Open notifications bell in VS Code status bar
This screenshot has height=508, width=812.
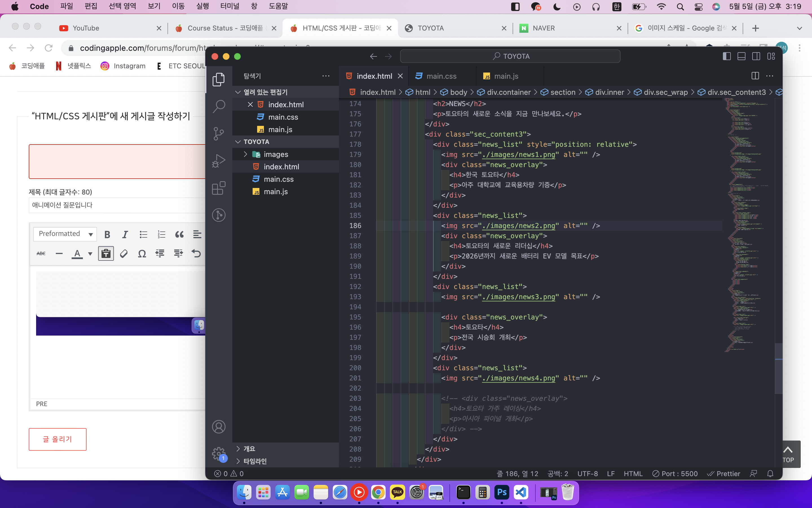(770, 474)
